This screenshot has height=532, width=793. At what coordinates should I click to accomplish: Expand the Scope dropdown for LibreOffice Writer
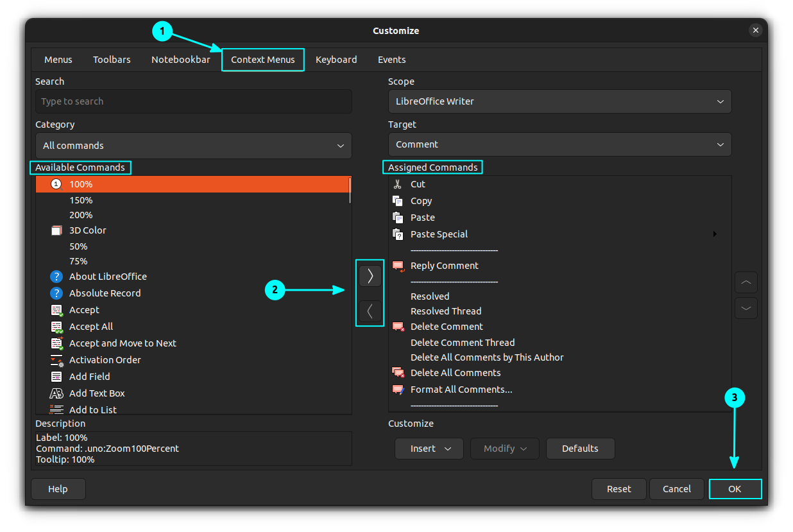(x=559, y=101)
